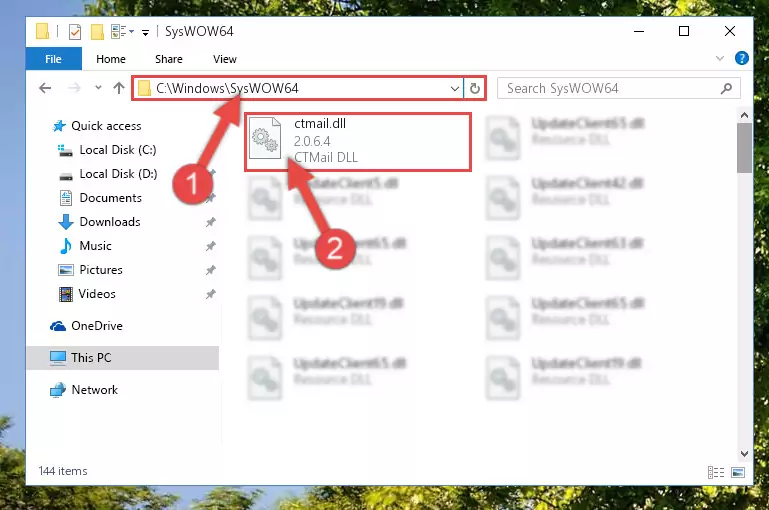Open Documents in the sidebar
The image size is (769, 510).
(110, 198)
